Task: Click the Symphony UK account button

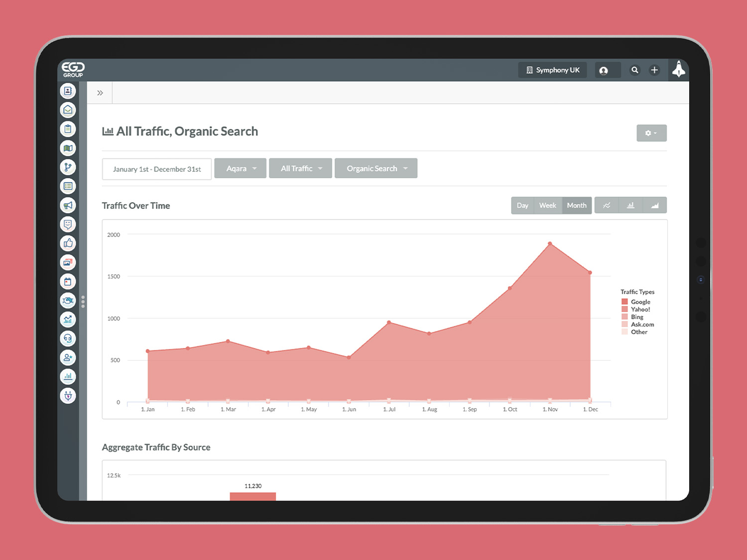Action: click(x=552, y=70)
